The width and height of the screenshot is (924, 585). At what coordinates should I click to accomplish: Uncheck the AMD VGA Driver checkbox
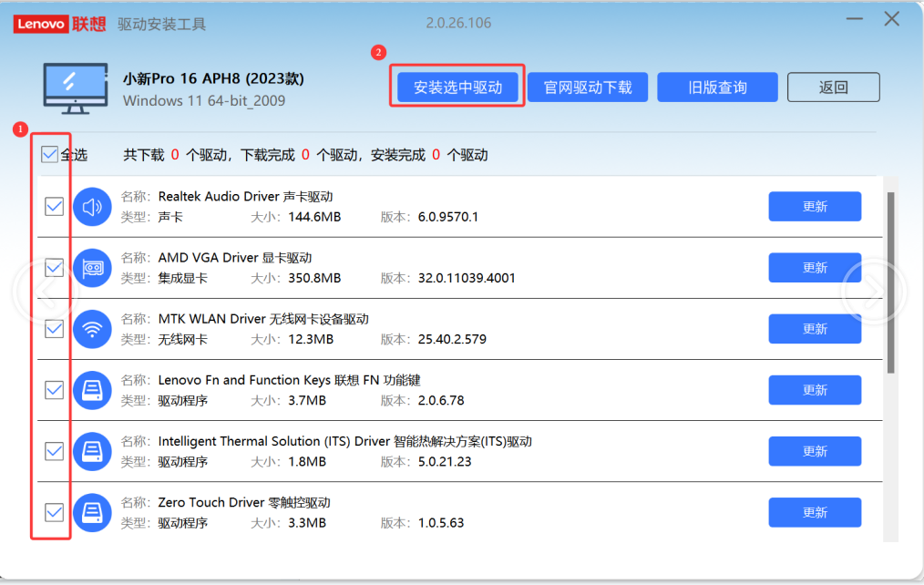pos(54,268)
